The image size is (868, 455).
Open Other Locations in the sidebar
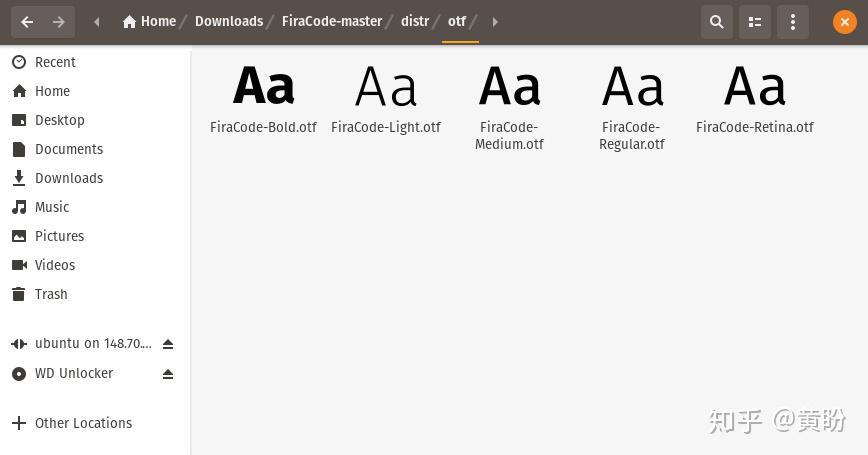83,423
